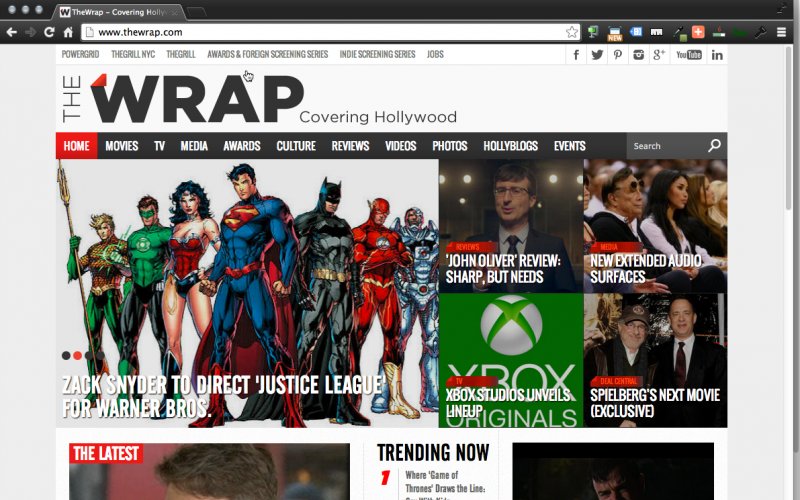The image size is (800, 500).
Task: Open the CULTURE section
Action: pyautogui.click(x=296, y=146)
